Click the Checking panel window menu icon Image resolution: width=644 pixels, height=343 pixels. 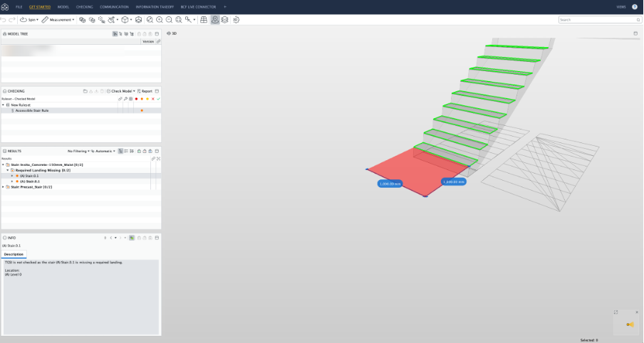[157, 91]
